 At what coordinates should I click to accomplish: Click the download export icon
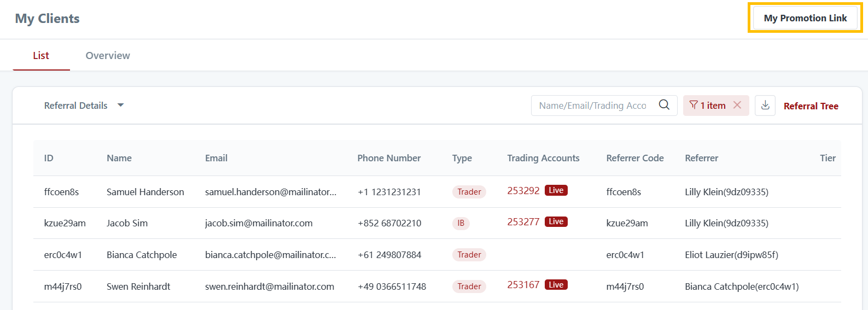pyautogui.click(x=765, y=106)
